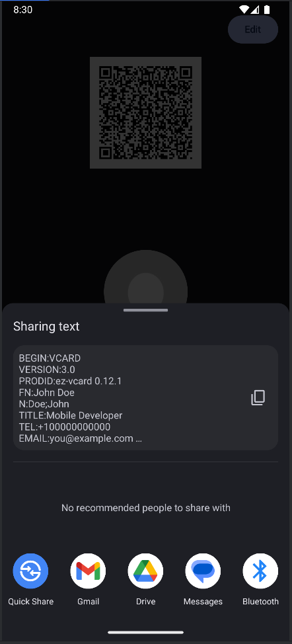Tap the share sheet drag handle
This screenshot has width=292, height=644.
click(145, 310)
